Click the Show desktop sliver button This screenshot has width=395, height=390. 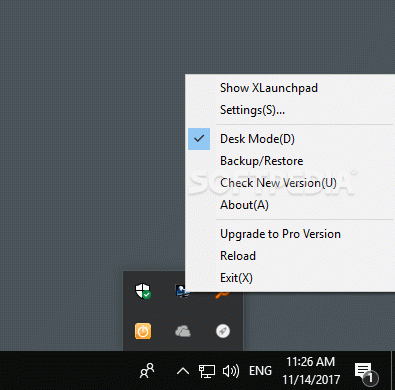point(393,370)
